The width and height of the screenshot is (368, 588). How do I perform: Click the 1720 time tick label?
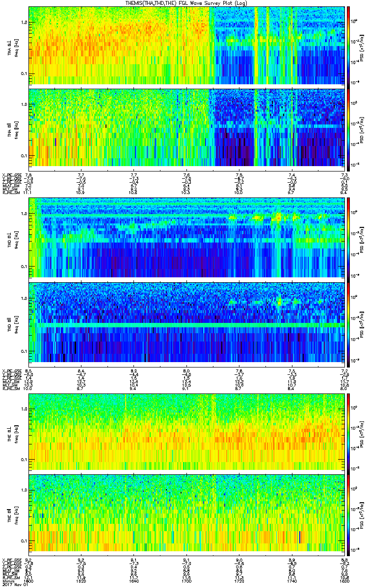239,581
